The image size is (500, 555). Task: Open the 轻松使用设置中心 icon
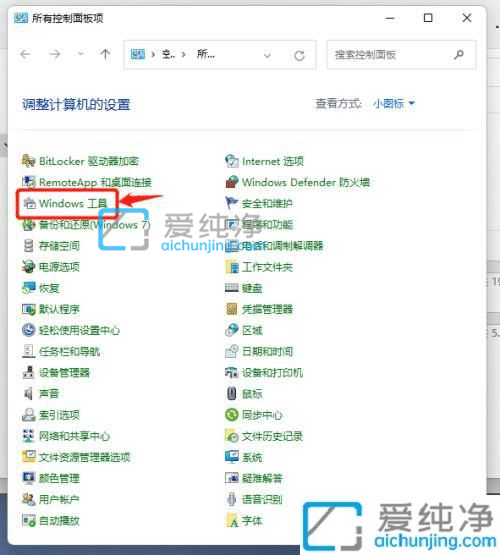point(29,330)
